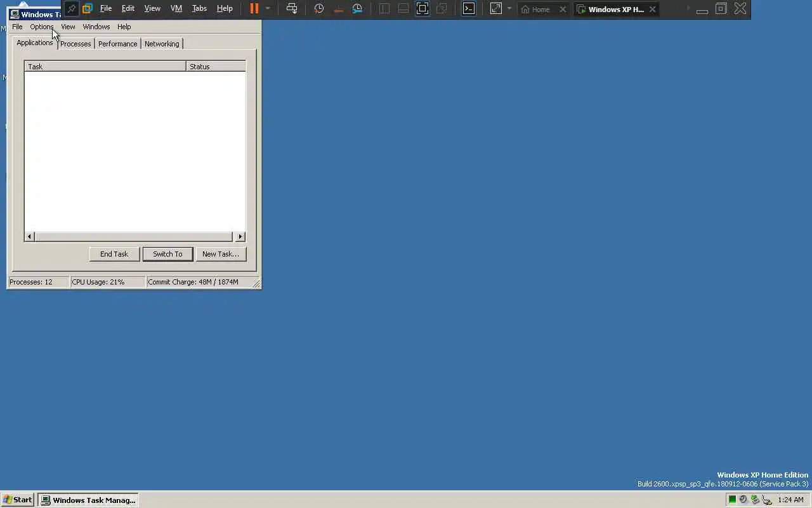Open the power options dropdown beside pause
The height and width of the screenshot is (508, 812).
tap(268, 9)
